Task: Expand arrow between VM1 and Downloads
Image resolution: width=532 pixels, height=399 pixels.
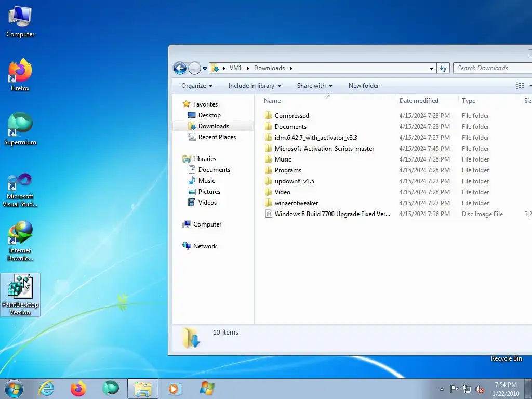Action: click(248, 68)
